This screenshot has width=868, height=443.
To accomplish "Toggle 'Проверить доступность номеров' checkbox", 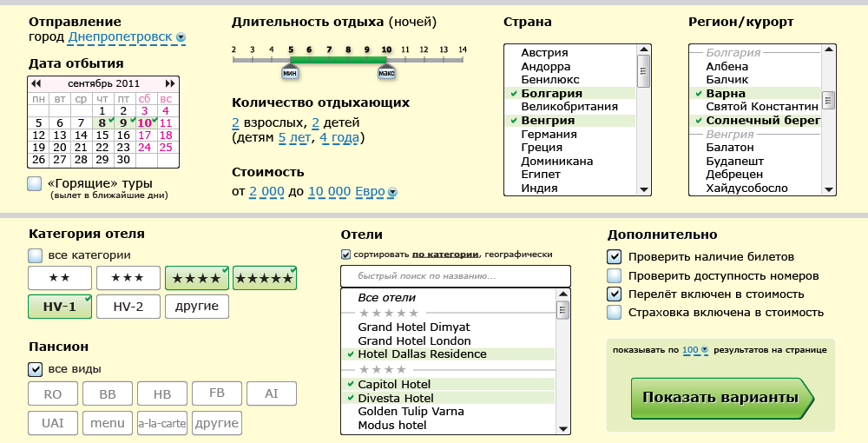I will [x=615, y=275].
